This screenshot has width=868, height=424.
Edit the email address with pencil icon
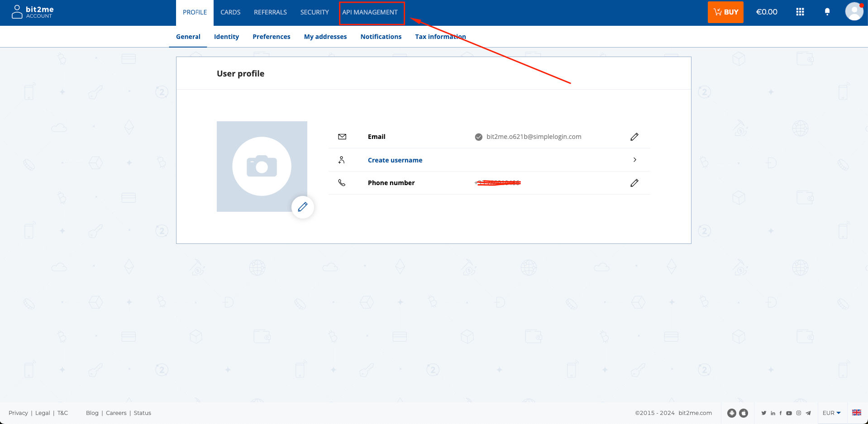coord(634,137)
